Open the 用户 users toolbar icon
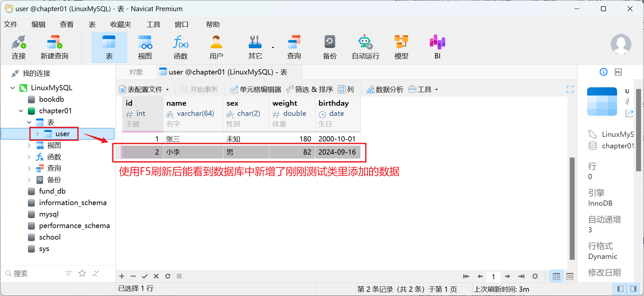Viewport: 644px width, 296px height. (x=216, y=47)
